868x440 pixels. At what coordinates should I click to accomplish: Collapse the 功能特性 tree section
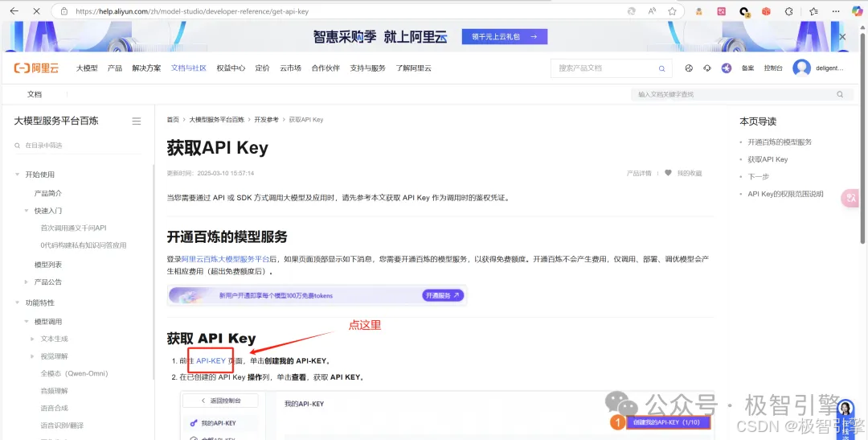pos(17,302)
